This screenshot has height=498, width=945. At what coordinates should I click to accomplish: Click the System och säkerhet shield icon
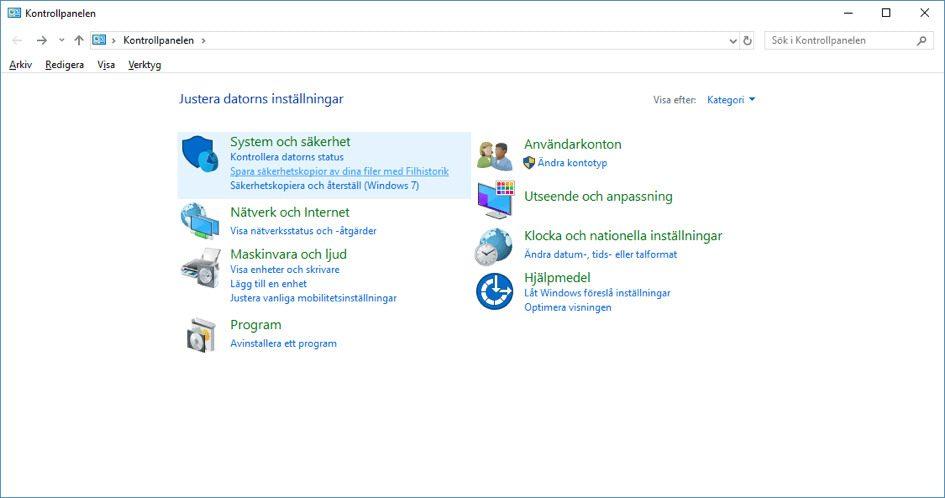(201, 156)
